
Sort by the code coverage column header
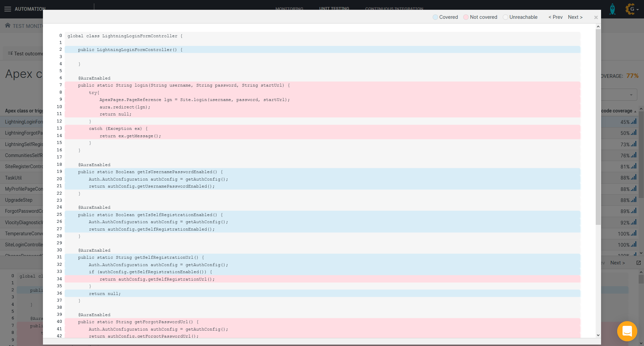[x=616, y=111]
